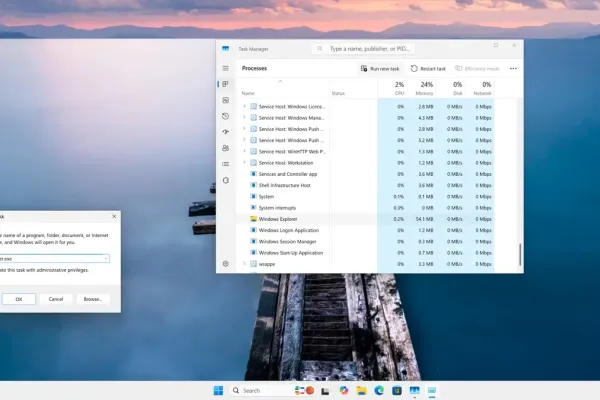Expand Service Host: Windows Licens... row
The width and height of the screenshot is (600, 400).
tap(245, 106)
